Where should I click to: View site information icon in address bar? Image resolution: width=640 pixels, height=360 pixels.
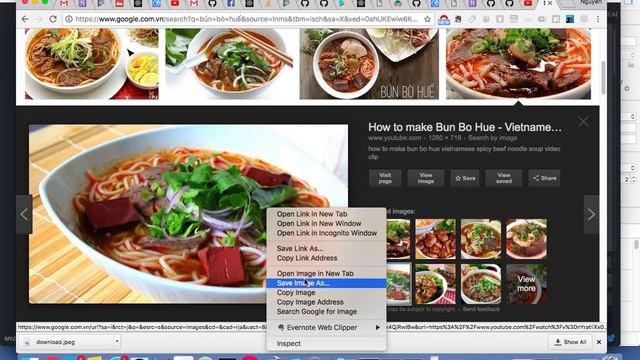point(69,19)
